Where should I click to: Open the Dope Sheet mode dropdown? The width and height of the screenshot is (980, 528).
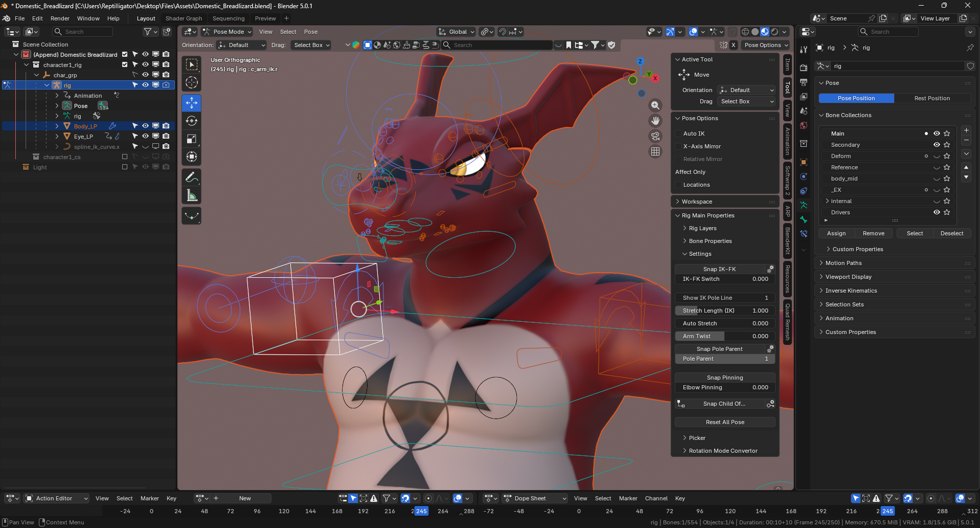tap(535, 498)
